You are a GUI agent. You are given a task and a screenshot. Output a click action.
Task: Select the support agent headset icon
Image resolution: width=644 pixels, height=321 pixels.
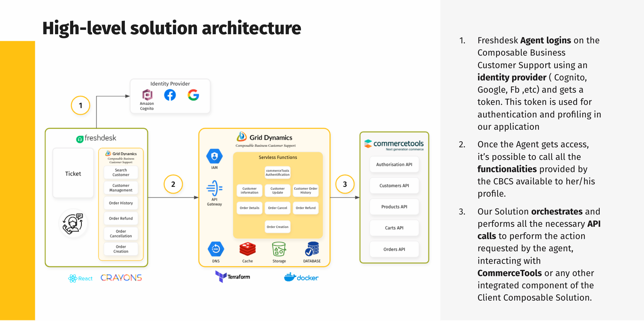[x=73, y=224]
